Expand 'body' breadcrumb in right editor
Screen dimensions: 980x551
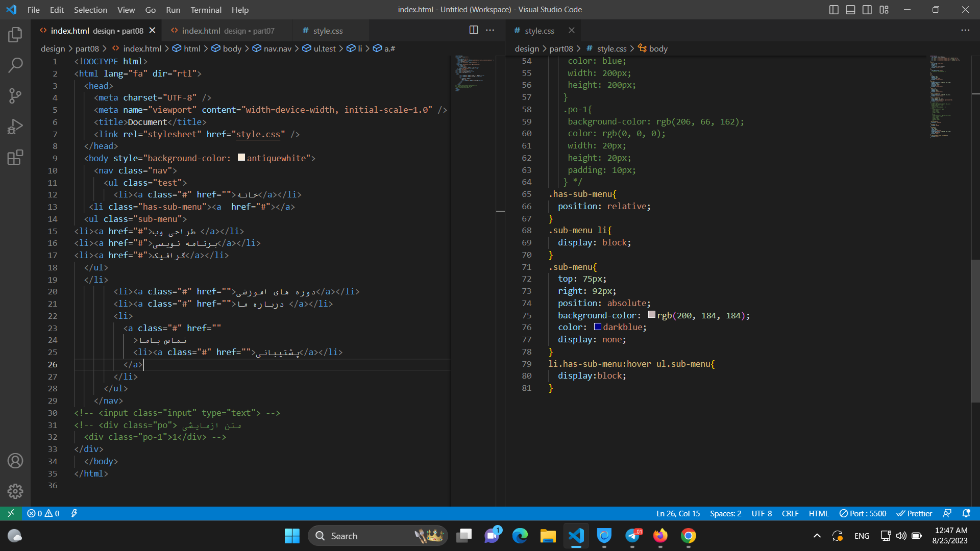pos(653,48)
